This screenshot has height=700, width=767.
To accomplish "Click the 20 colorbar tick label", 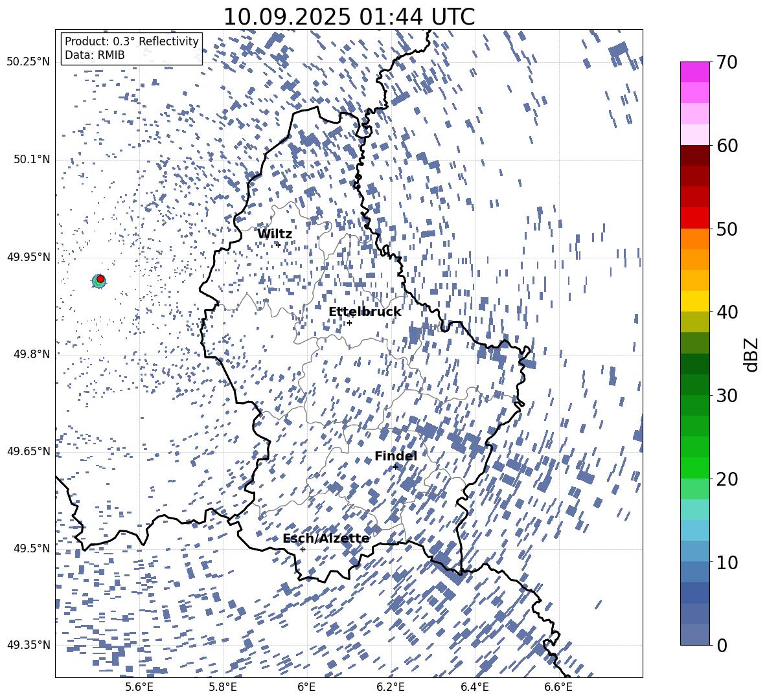I will pos(727,479).
